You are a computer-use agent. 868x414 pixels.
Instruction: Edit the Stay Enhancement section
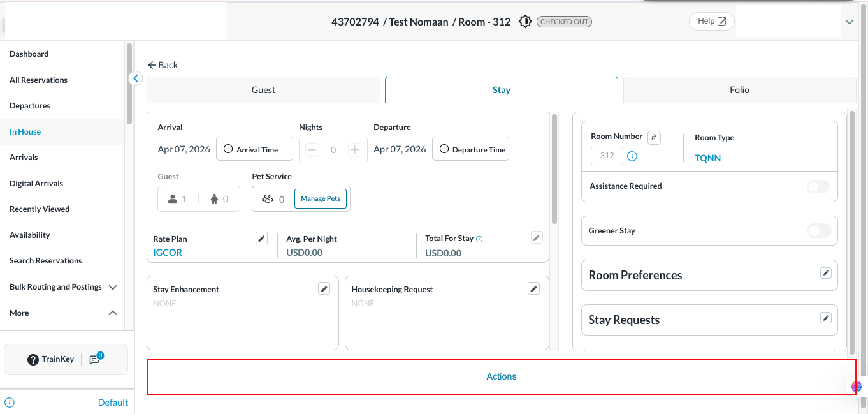pos(324,289)
